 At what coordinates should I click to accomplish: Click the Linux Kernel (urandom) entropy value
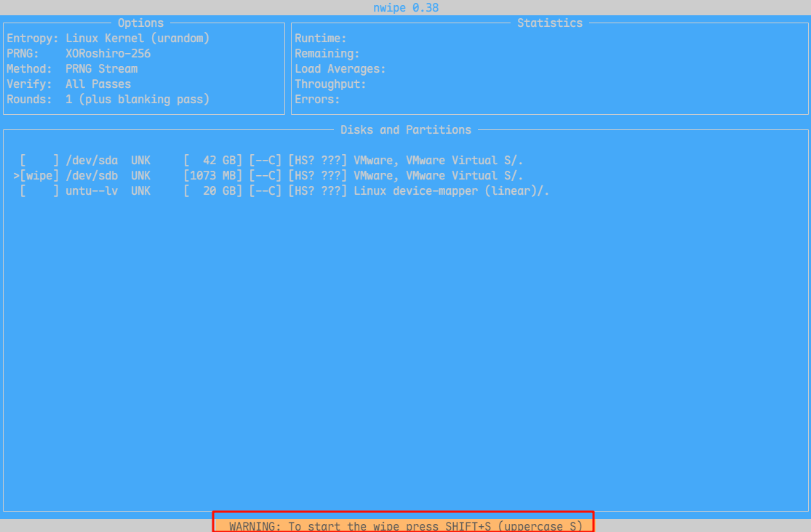click(x=137, y=39)
